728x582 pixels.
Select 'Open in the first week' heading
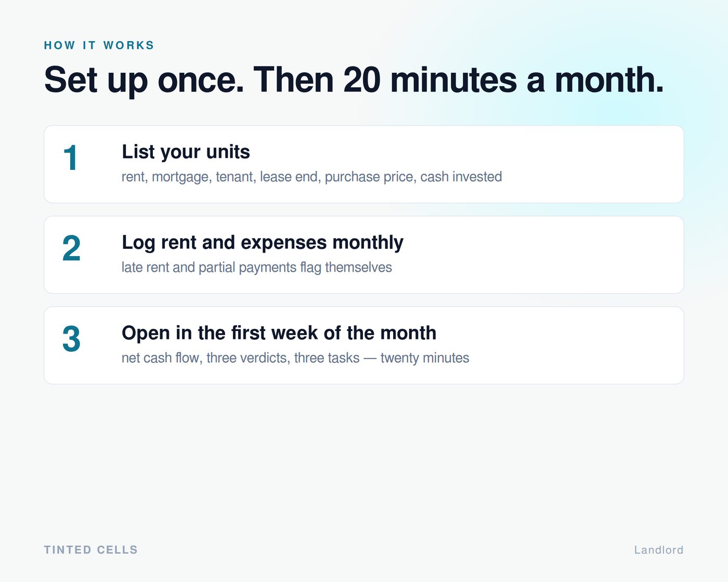[279, 333]
